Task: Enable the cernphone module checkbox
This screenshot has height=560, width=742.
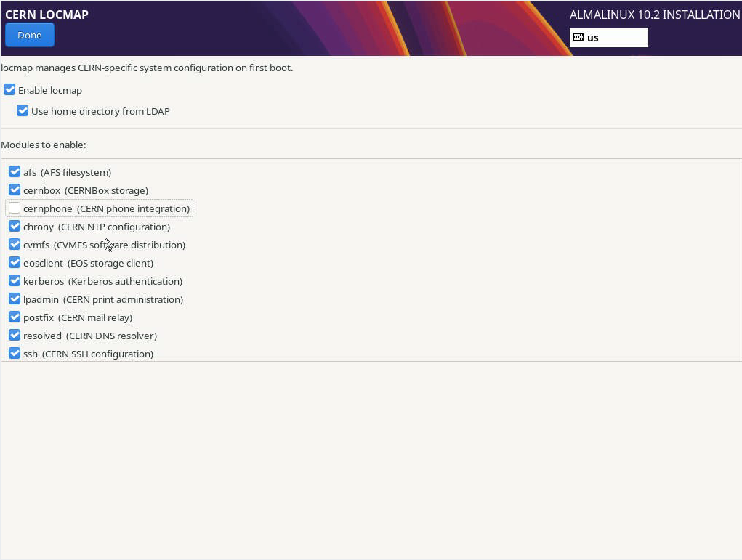Action: click(15, 208)
